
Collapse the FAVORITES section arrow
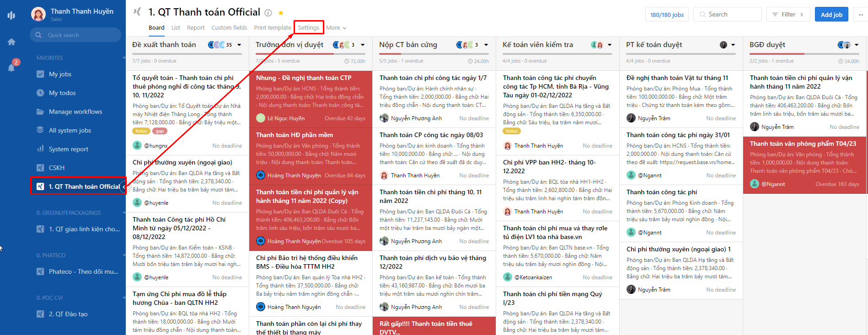[x=124, y=58]
